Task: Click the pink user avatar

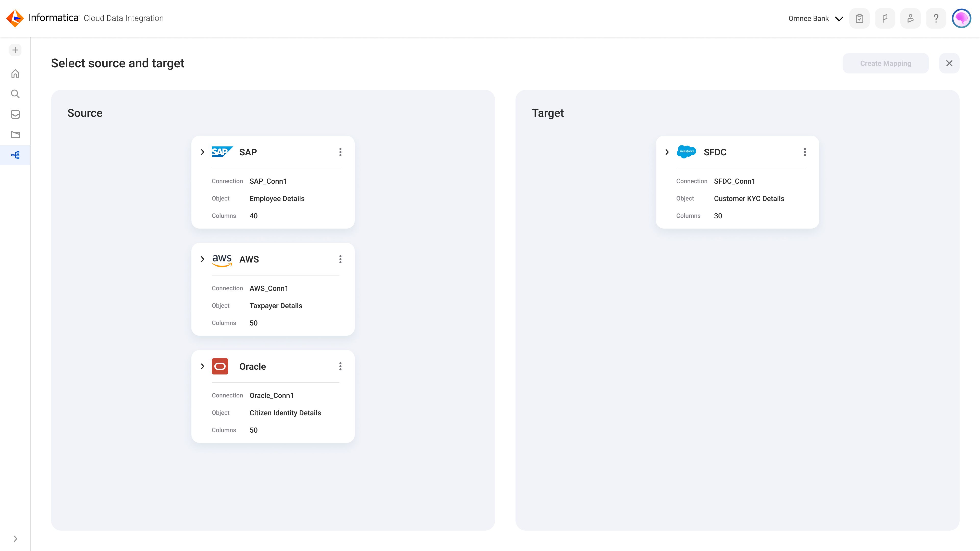Action: point(961,18)
